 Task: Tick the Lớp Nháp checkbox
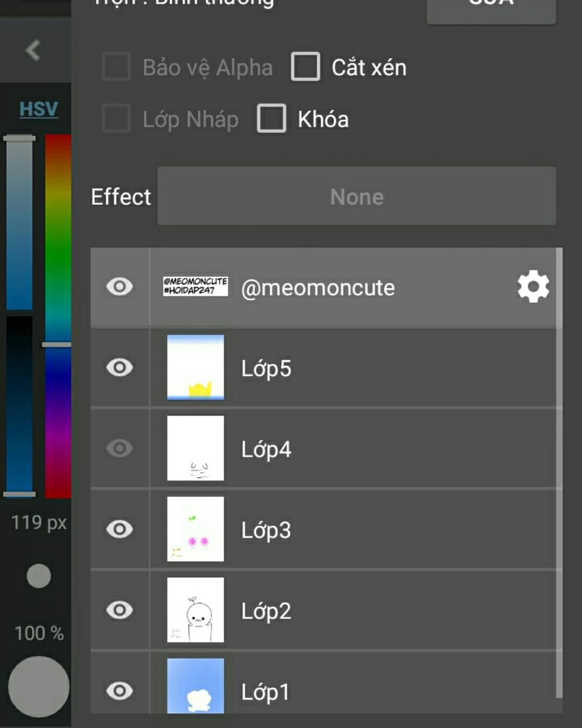pyautogui.click(x=117, y=118)
